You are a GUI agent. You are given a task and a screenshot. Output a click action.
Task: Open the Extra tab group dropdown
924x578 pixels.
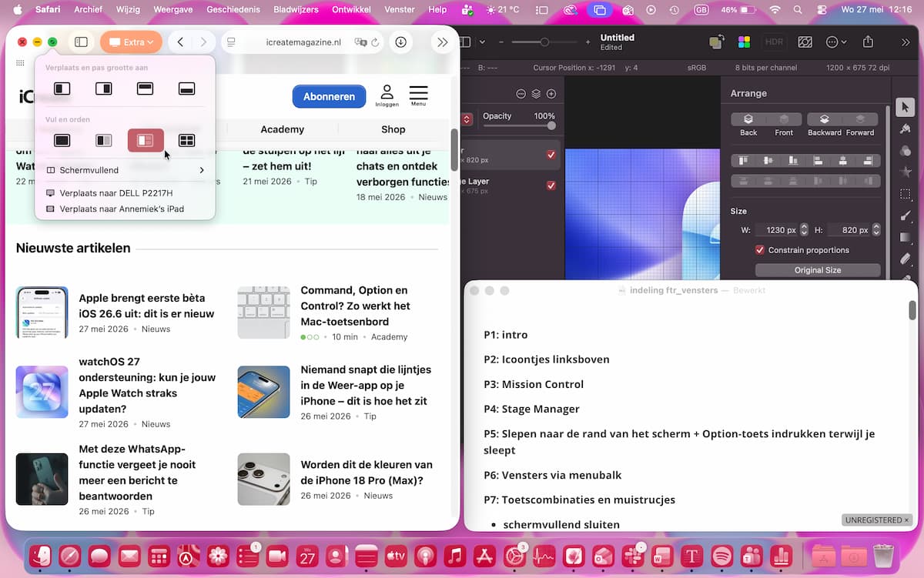click(x=131, y=42)
